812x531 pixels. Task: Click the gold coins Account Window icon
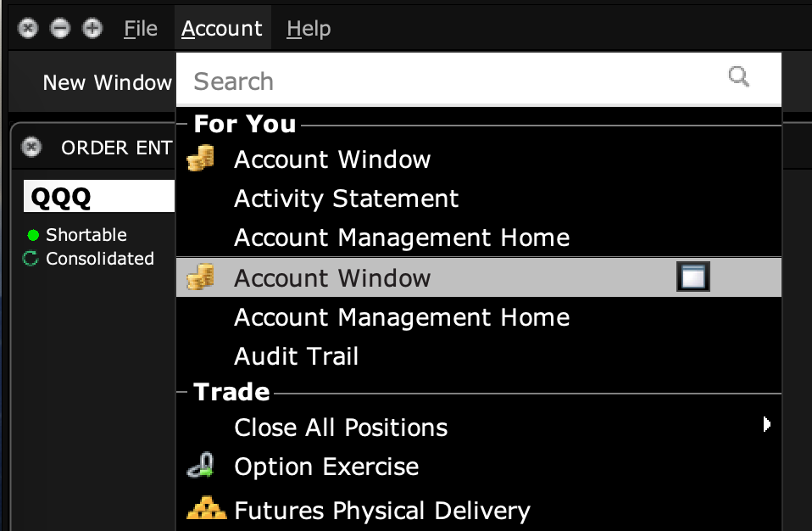(x=200, y=159)
